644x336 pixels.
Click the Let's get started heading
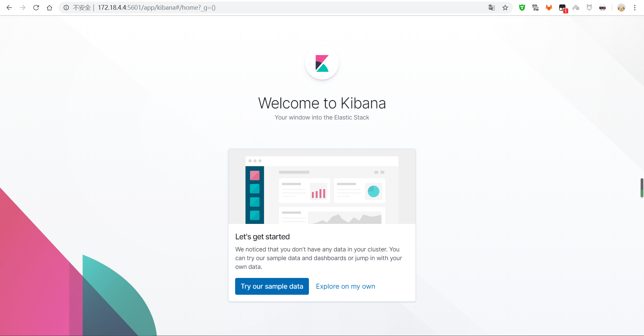point(262,237)
